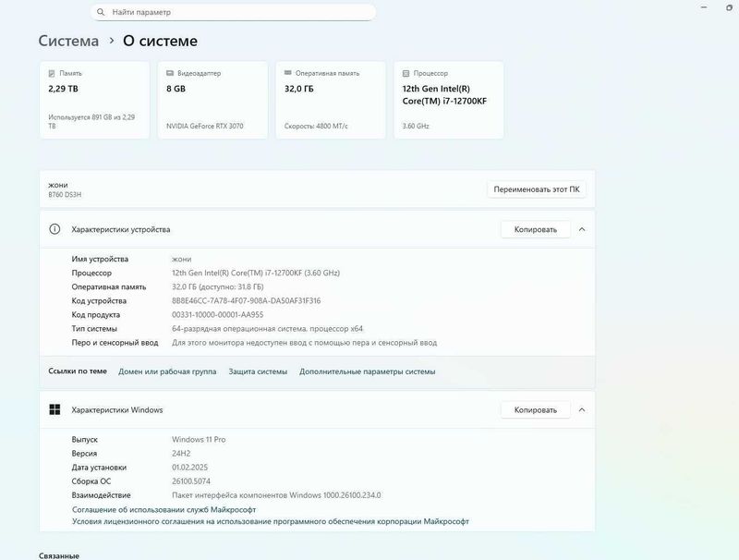
Task: Click the "B760 DS3H" model text
Action: (65, 195)
